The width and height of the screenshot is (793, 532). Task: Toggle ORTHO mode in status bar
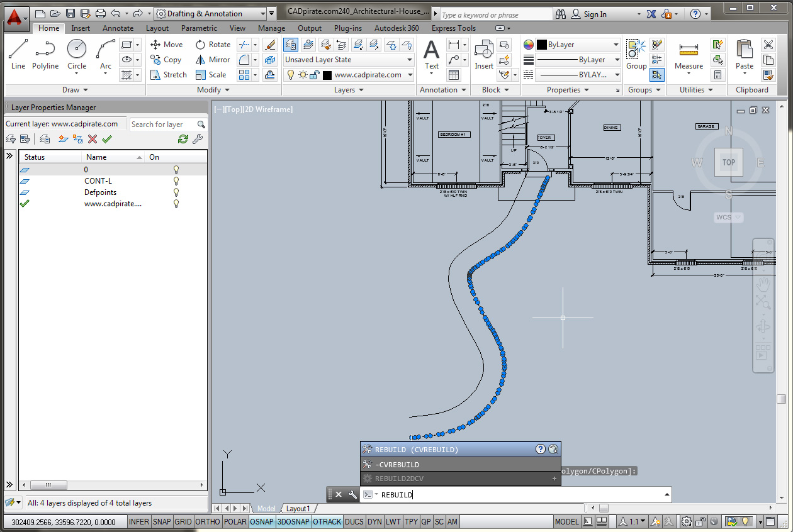(x=208, y=522)
